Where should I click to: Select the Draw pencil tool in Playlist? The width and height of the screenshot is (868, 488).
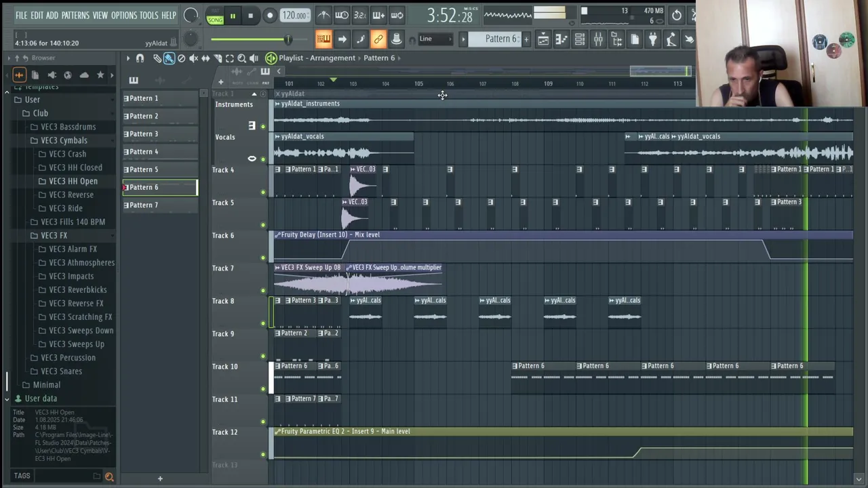click(157, 58)
